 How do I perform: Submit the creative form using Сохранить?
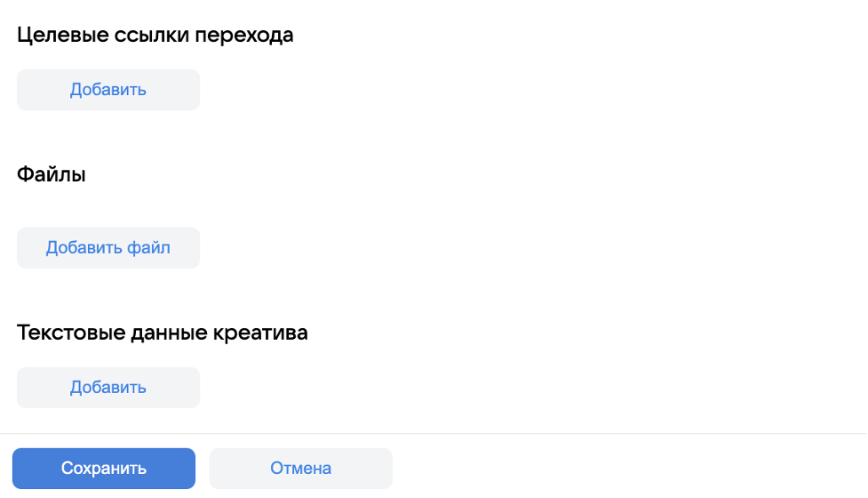point(104,469)
